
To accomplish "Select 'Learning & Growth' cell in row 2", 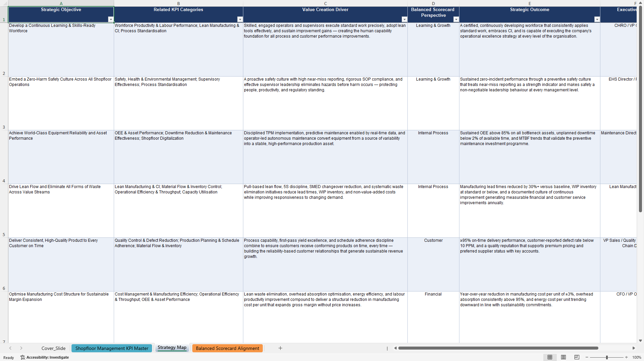I will click(433, 49).
